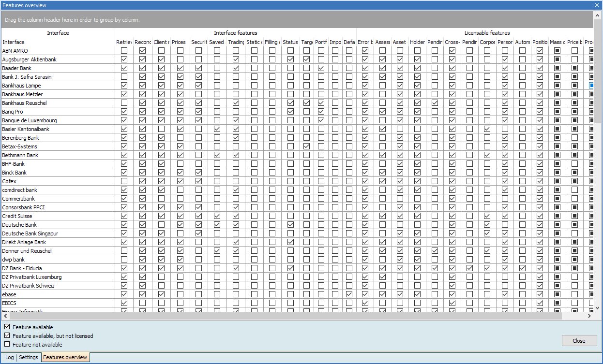
Task: Click the vertical scrollbar down arrow
Action: pos(597,307)
